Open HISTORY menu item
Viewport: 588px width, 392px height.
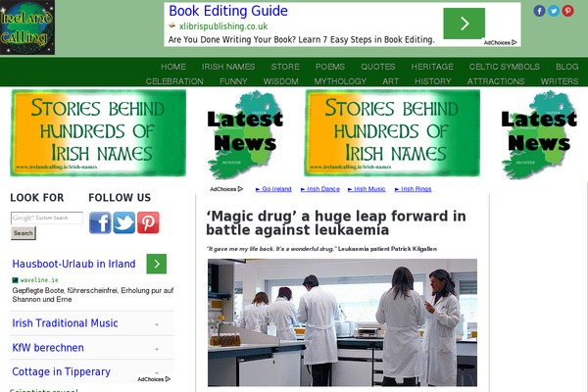433,81
